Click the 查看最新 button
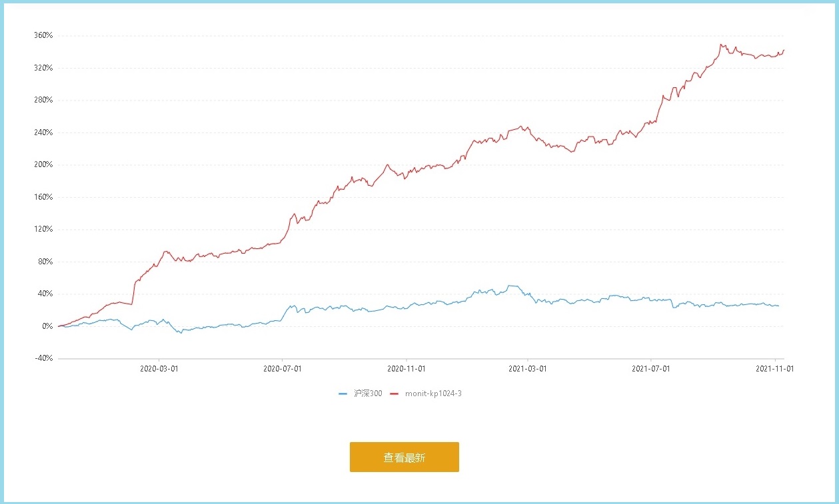The height and width of the screenshot is (504, 839). click(x=404, y=457)
